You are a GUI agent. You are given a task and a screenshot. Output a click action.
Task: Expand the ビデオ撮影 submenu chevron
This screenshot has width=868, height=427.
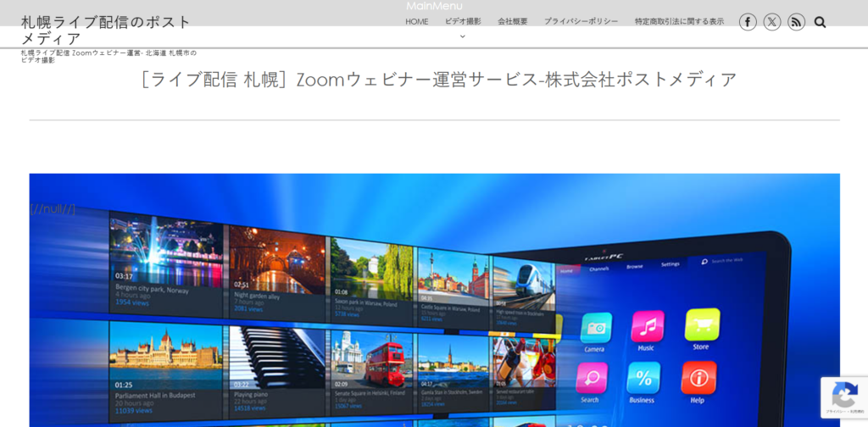[463, 36]
